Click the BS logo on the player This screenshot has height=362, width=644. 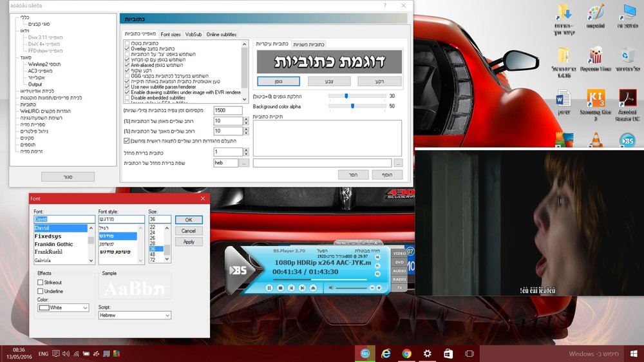[238, 270]
